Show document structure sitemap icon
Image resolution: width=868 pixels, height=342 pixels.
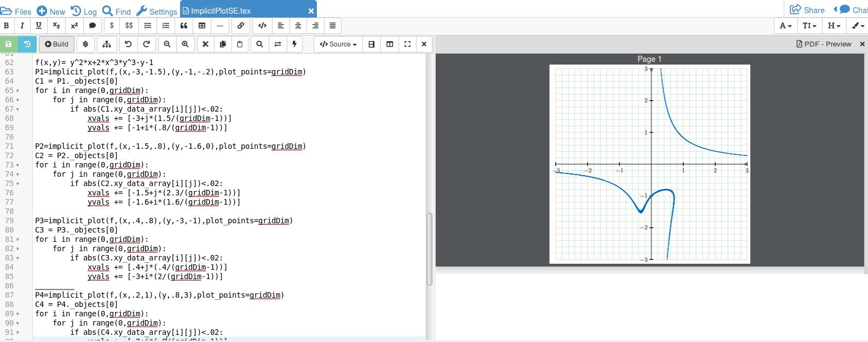107,44
